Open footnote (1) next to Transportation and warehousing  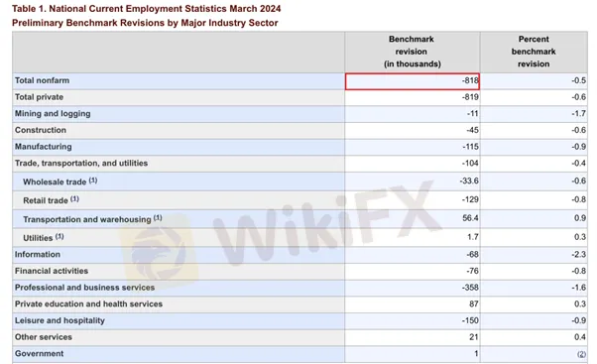coord(158,218)
